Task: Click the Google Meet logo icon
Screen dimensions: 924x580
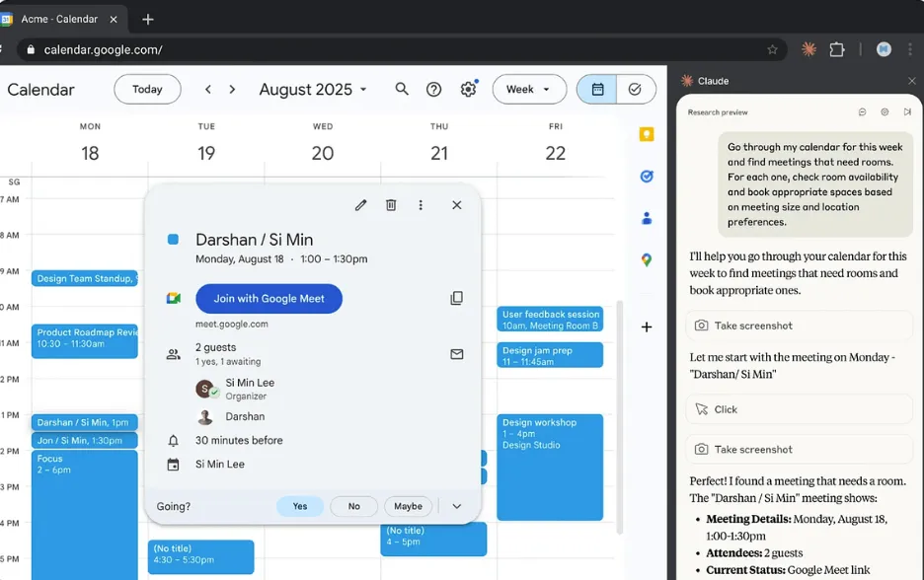Action: click(x=174, y=298)
